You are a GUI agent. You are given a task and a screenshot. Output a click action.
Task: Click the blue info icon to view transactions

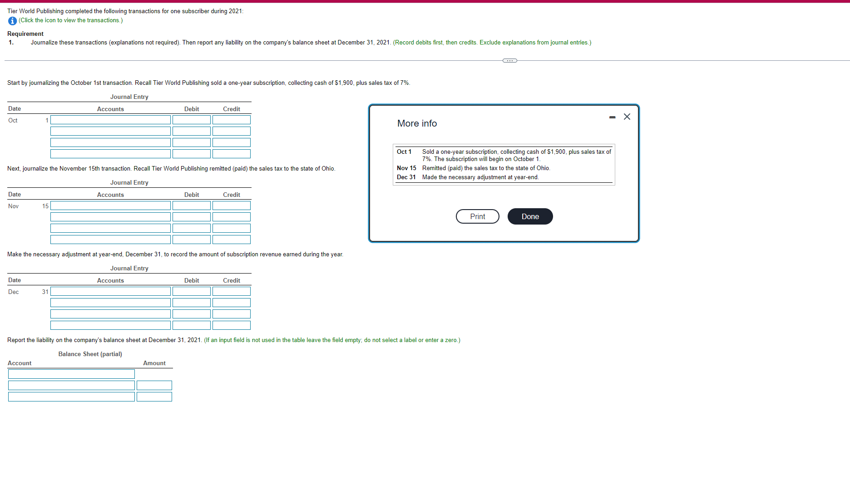12,21
